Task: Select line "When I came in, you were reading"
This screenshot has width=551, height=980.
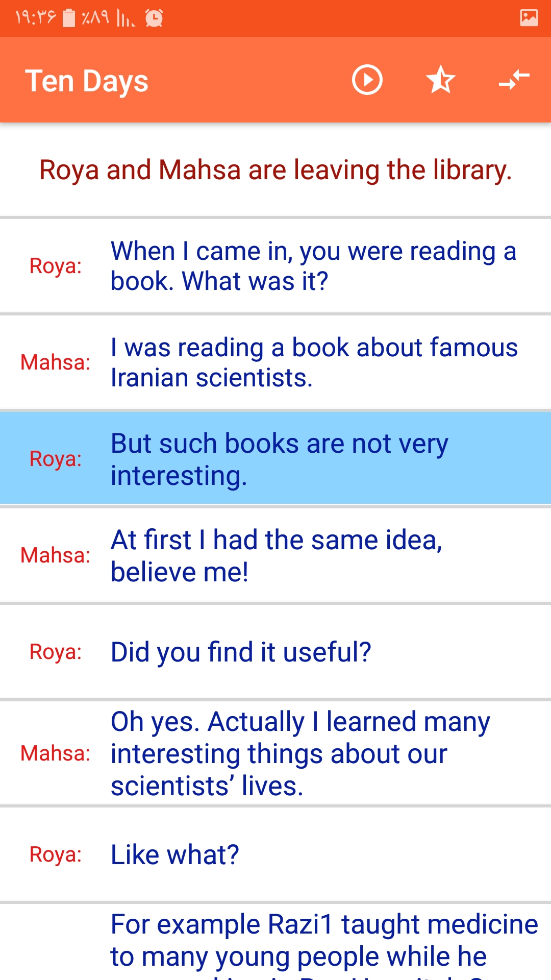Action: tap(314, 266)
